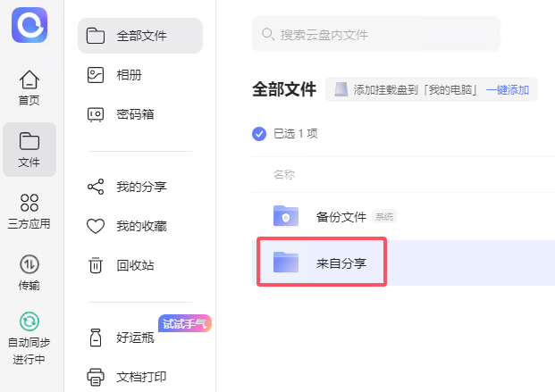Viewport: 555px width, 392px height.
Task: Switch to the 文件 sidebar tab
Action: tap(29, 150)
